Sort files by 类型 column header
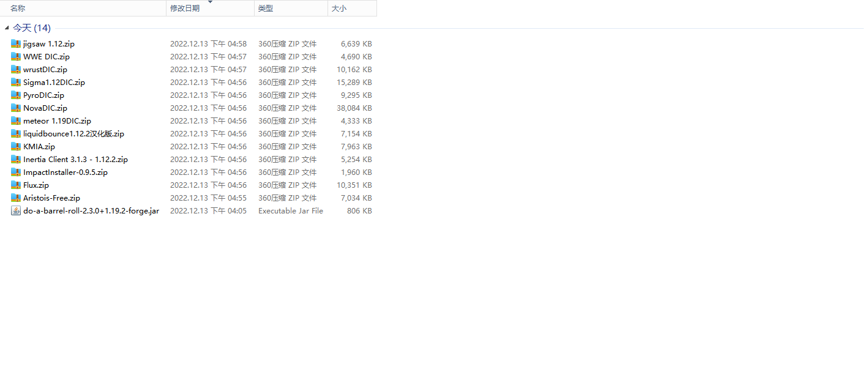Screen dimensions: 868x389 266,9
